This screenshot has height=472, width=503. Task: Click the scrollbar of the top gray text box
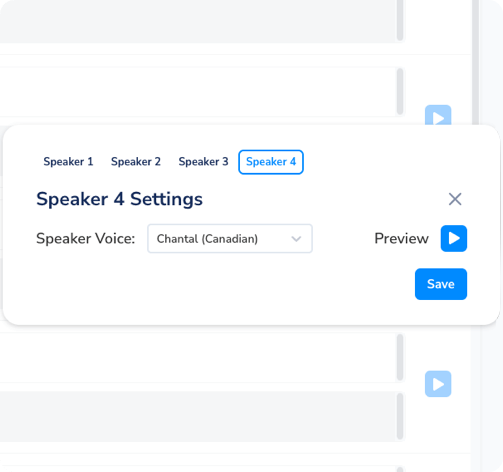click(x=400, y=20)
